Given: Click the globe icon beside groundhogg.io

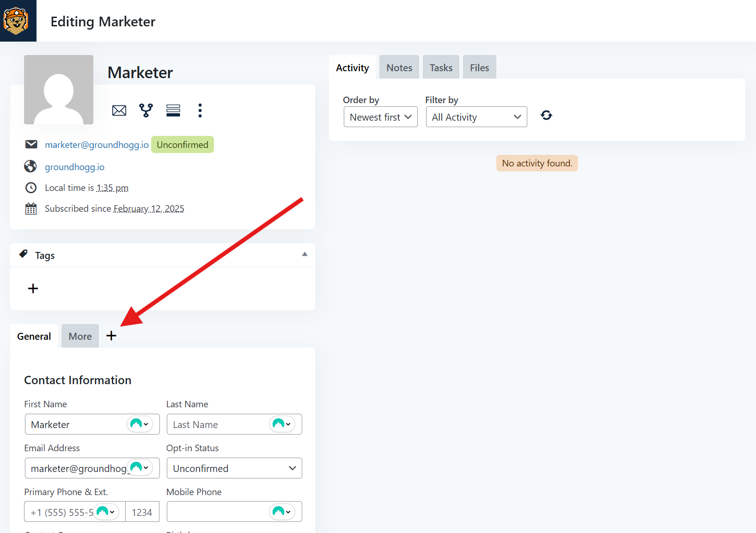Looking at the screenshot, I should pyautogui.click(x=30, y=166).
